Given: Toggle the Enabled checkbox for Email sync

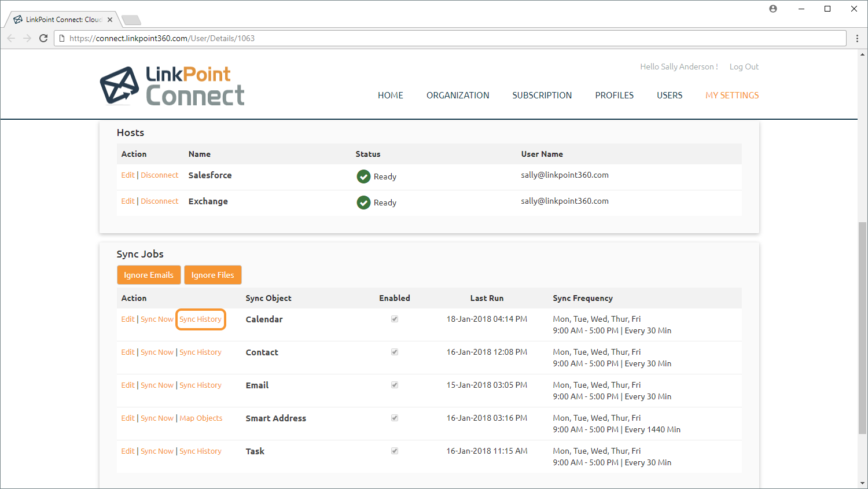Looking at the screenshot, I should click(x=395, y=385).
